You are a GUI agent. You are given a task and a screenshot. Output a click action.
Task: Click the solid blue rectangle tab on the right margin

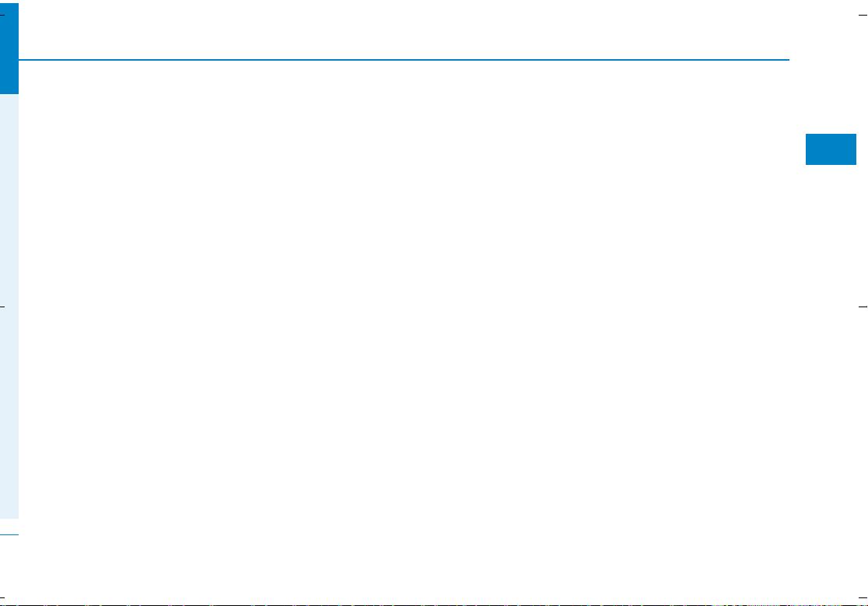click(831, 149)
